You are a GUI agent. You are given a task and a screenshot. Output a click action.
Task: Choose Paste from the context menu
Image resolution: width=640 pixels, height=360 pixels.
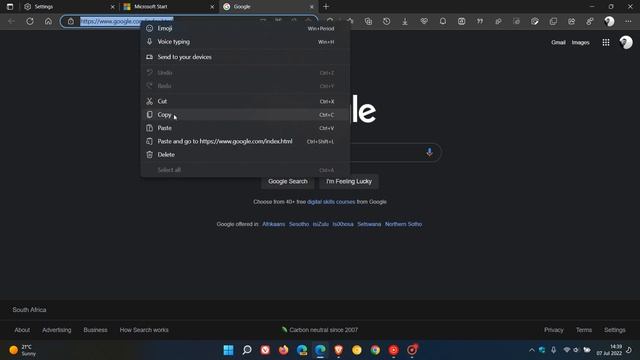point(245,128)
